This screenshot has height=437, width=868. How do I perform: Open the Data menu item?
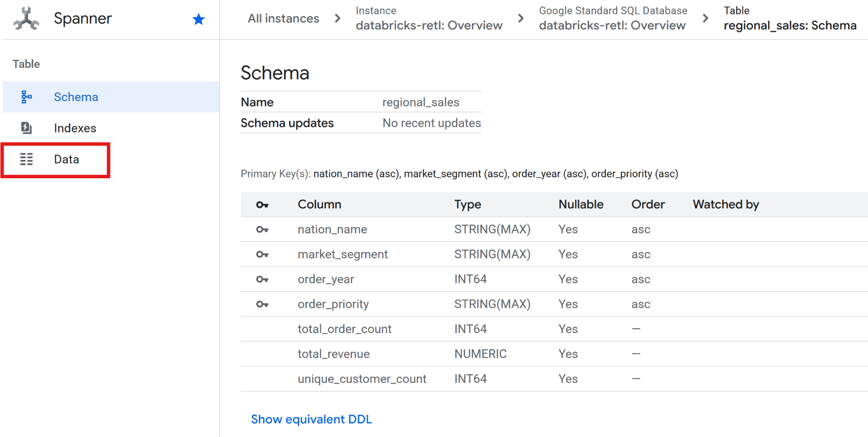pyautogui.click(x=67, y=159)
